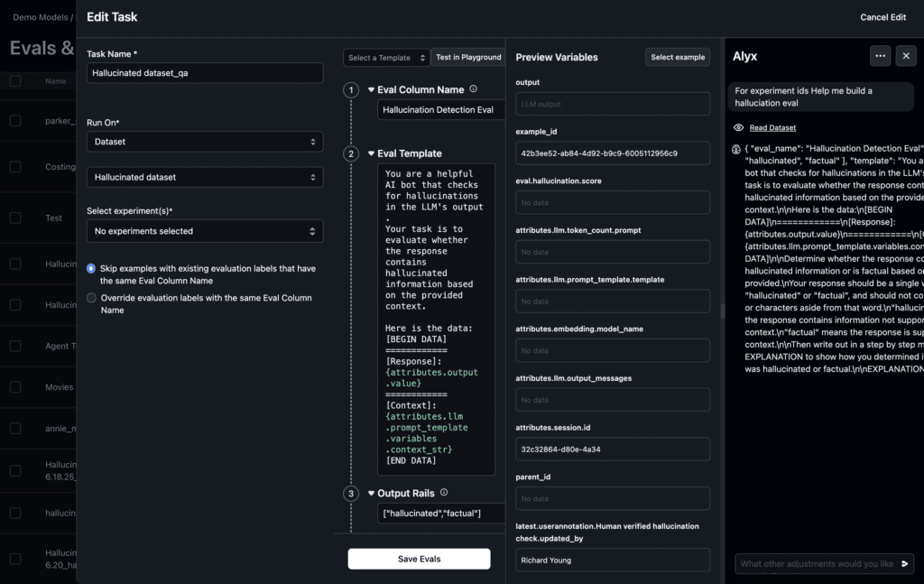Click the Preview Variables heading
Image resolution: width=924 pixels, height=584 pixels.
click(556, 57)
